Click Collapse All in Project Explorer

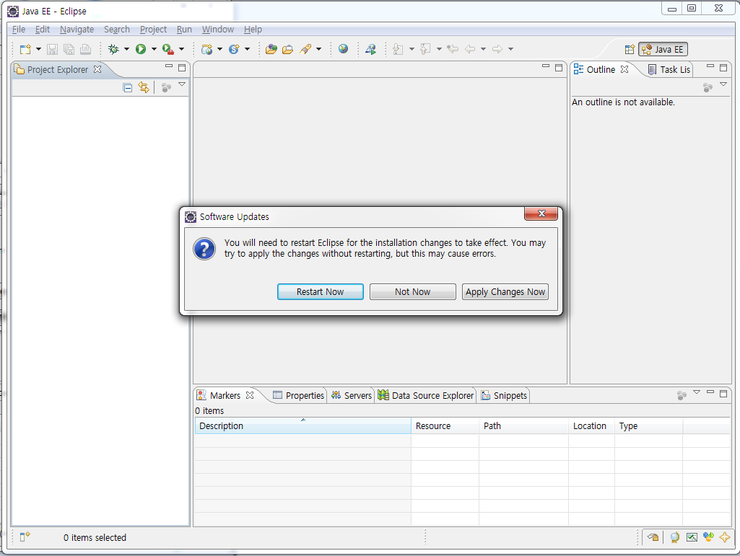pyautogui.click(x=127, y=87)
